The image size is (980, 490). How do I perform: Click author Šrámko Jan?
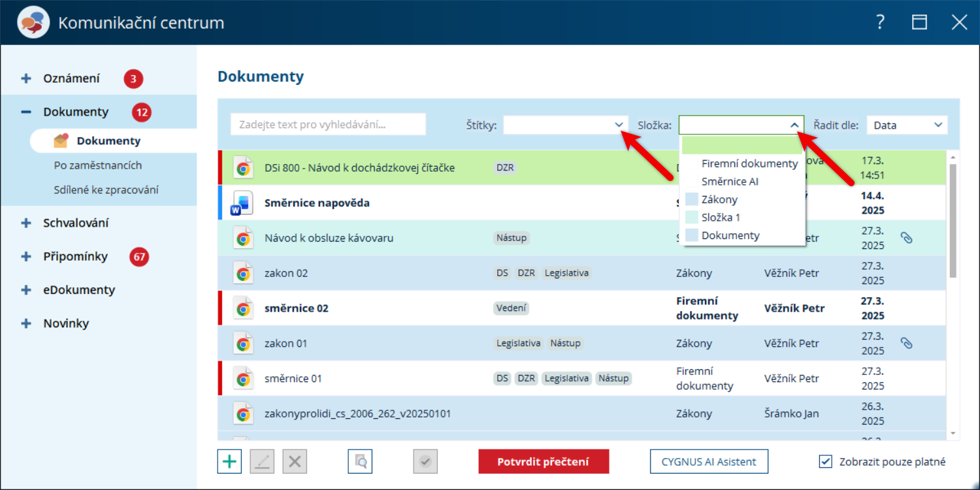[791, 414]
